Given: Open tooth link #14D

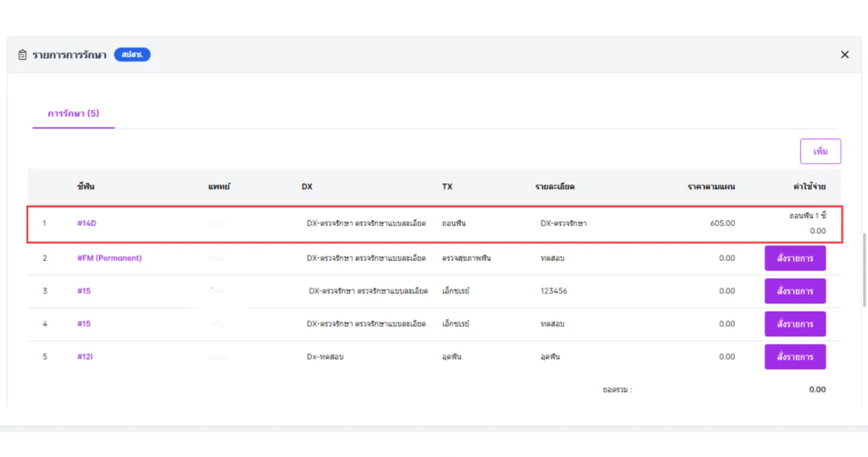Looking at the screenshot, I should pos(86,223).
